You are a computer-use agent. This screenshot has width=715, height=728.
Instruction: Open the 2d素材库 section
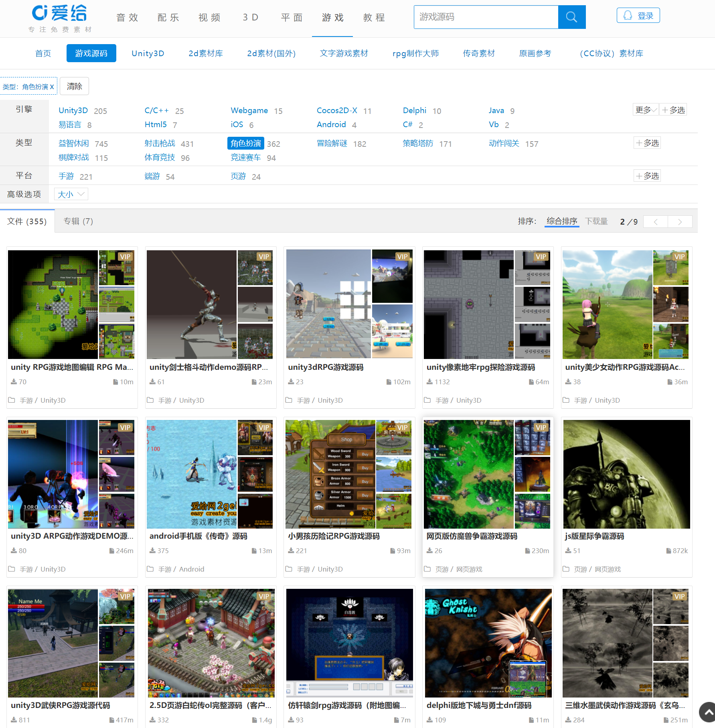[x=206, y=53]
